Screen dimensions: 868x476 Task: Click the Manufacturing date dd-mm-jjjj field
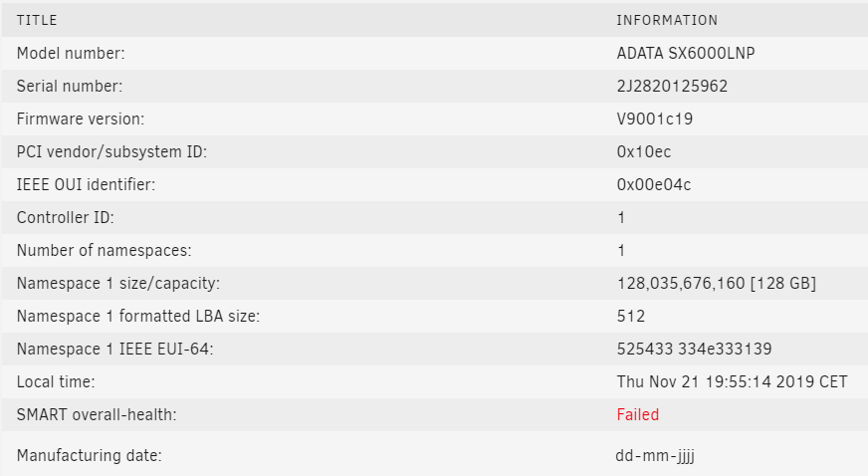(655, 455)
